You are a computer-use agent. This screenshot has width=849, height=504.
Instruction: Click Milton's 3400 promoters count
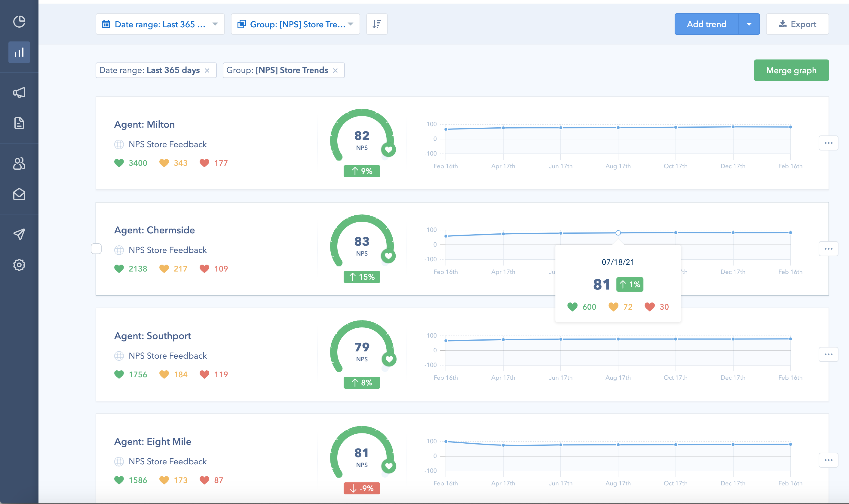pos(138,163)
